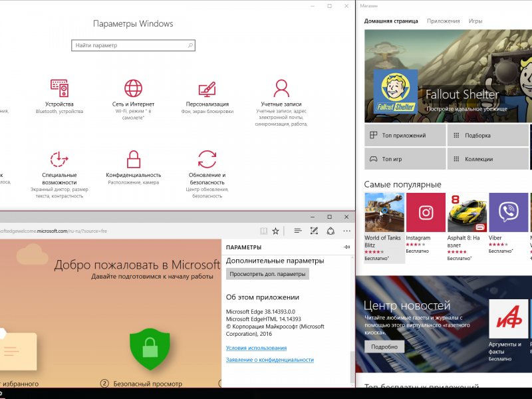Click the Edge share icon
This screenshot has height=399, width=532.
pos(331,231)
